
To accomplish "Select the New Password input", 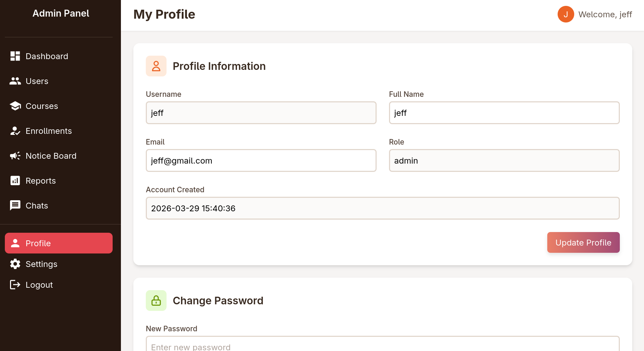I will click(382, 345).
